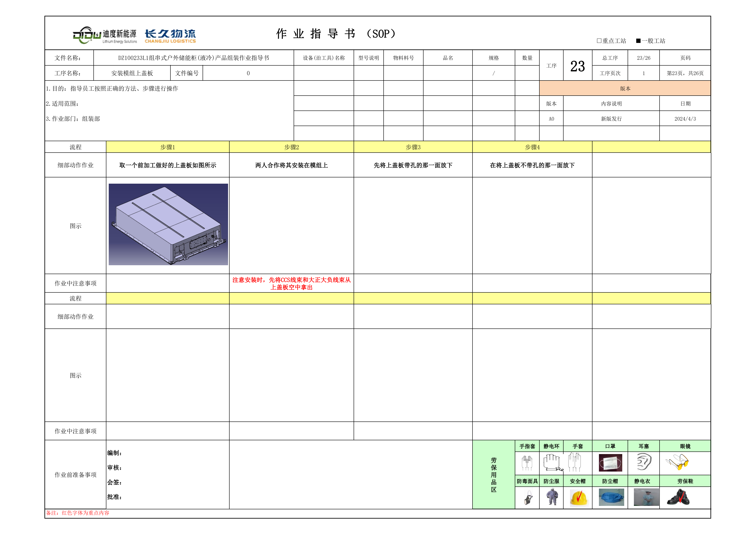Viewport: 756px width, 535px height.
Task: Click the anti-static wrist strap icon
Action: tap(552, 462)
